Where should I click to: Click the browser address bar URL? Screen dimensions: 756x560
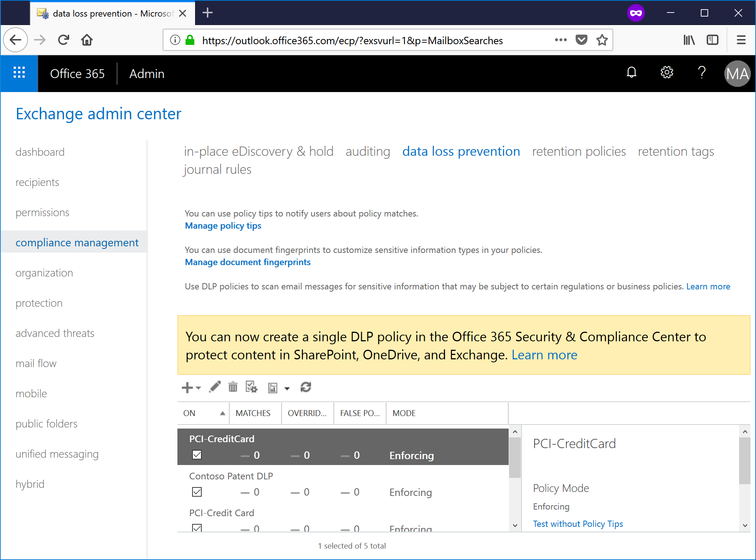tap(352, 40)
